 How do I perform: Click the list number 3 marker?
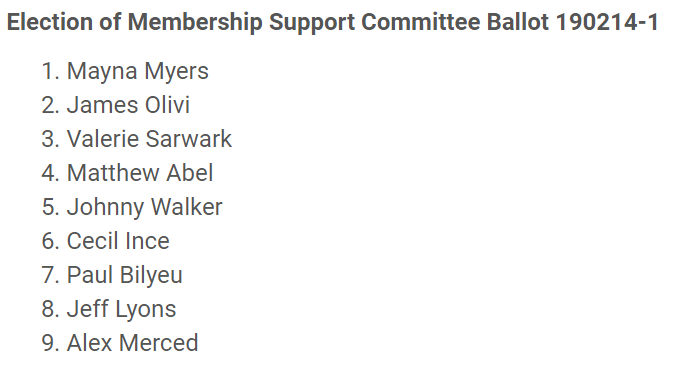[51, 139]
